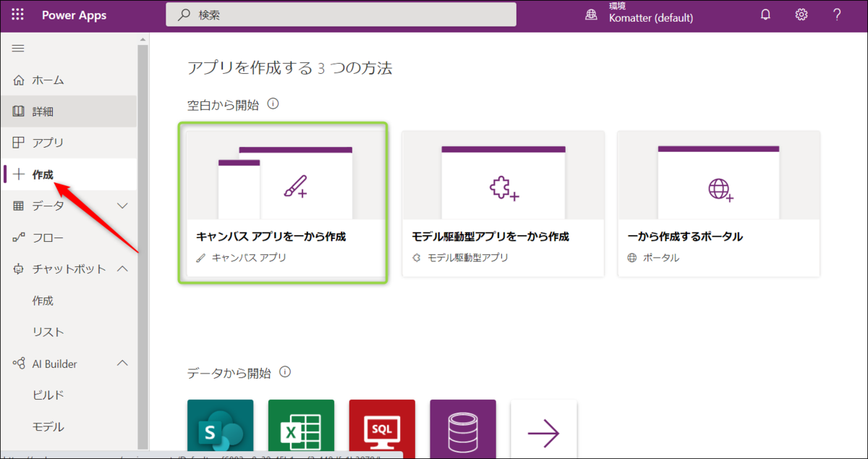
Task: Click the ポータル subtitle text
Action: tap(661, 258)
